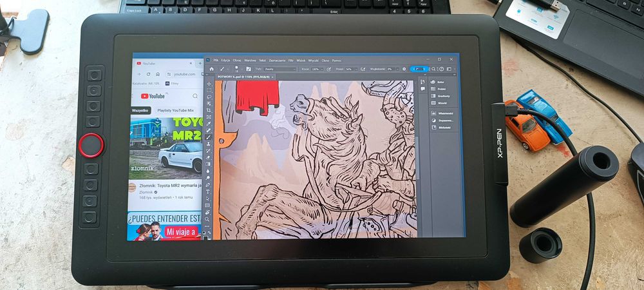Select the Dodge tool
644x290 pixels.
pos(208,179)
